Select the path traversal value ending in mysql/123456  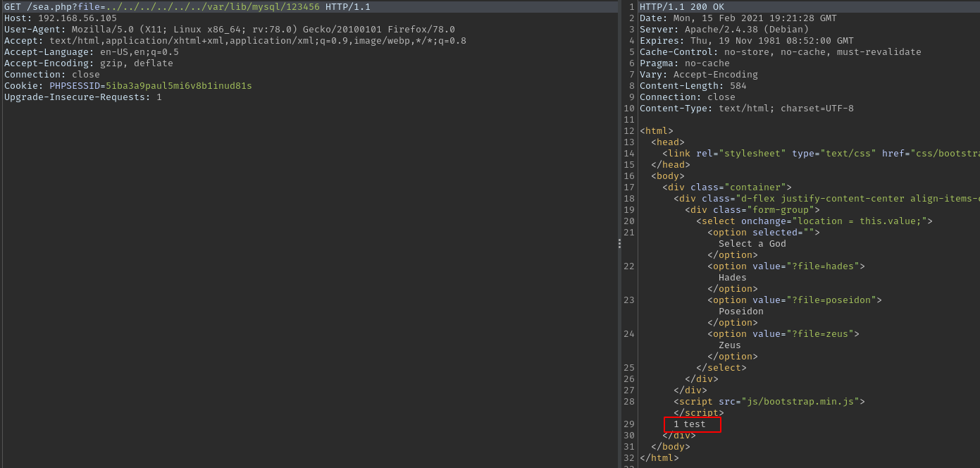point(213,7)
